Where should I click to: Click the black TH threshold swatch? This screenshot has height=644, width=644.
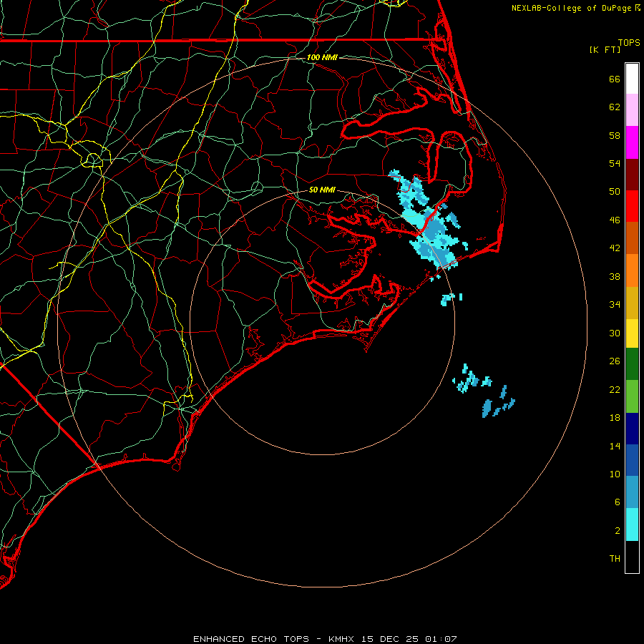point(632,557)
